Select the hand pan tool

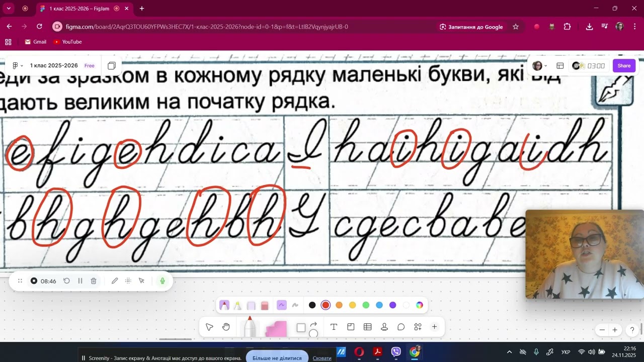[x=226, y=327]
